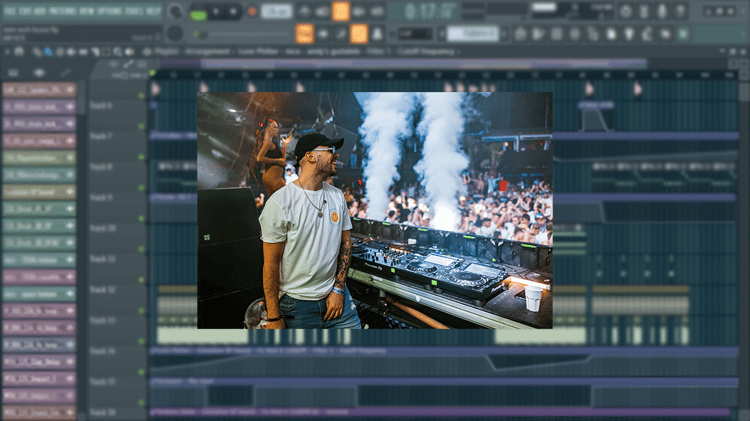
Task: Click the Playback speaker tool in Playlist toolbar
Action: [129, 52]
